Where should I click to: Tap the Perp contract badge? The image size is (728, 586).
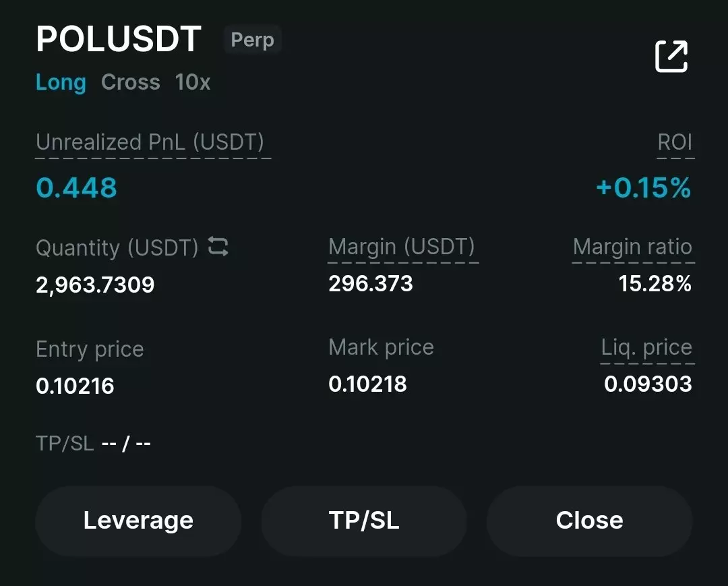(x=253, y=40)
